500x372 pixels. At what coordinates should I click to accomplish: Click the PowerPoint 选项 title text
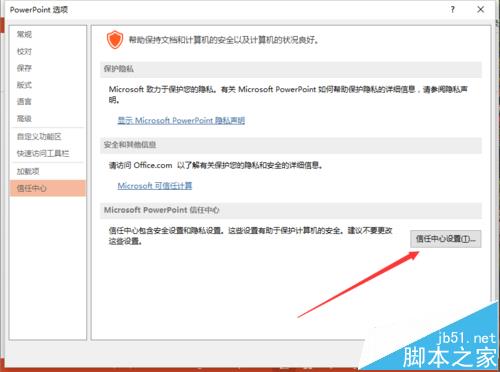click(x=39, y=10)
